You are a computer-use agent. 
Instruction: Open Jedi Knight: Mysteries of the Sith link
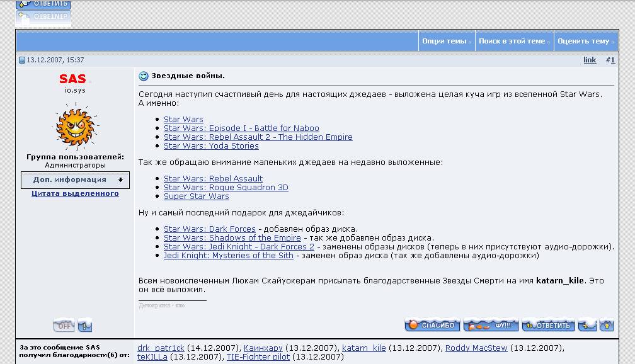(x=229, y=256)
